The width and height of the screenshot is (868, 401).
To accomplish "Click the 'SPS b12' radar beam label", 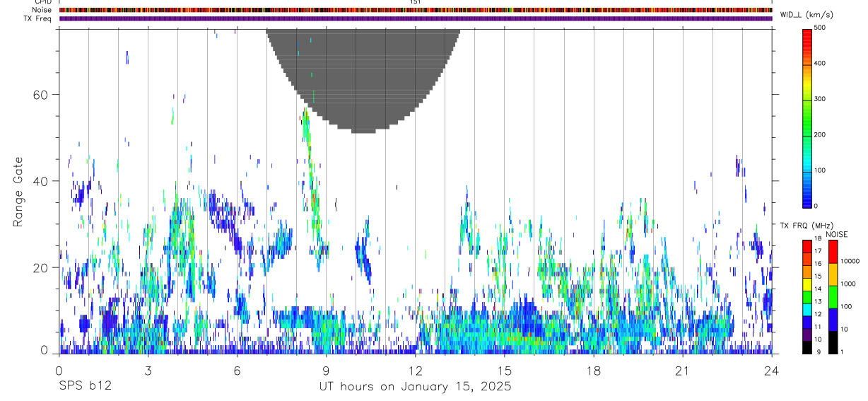I will click(x=85, y=386).
